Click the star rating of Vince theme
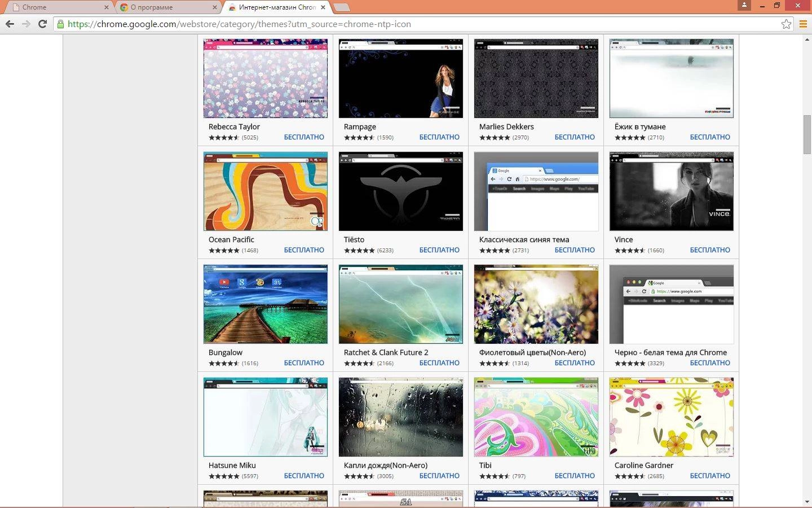The image size is (812, 508). tap(630, 250)
